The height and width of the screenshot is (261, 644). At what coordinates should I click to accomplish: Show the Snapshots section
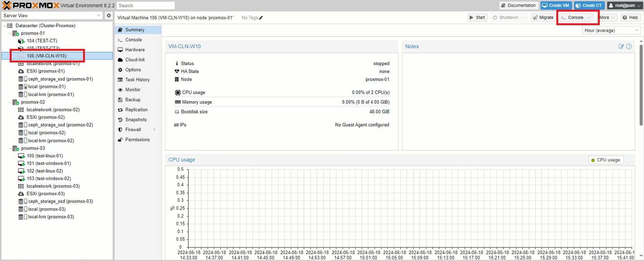coord(138,120)
